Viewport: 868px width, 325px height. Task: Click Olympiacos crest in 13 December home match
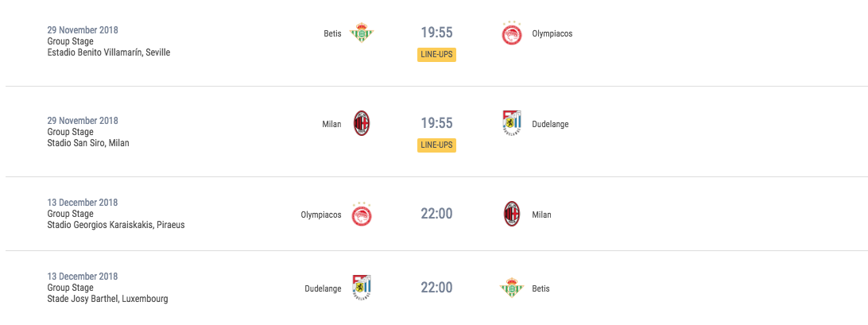coord(362,215)
